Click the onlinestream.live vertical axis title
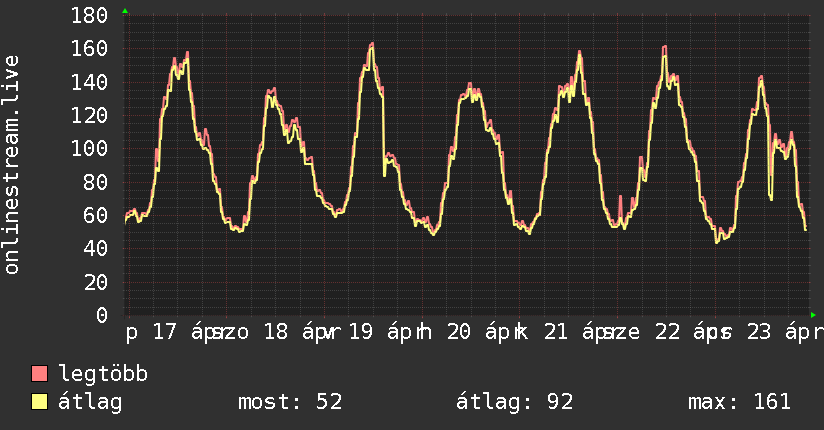The height and width of the screenshot is (430, 824). 11,165
